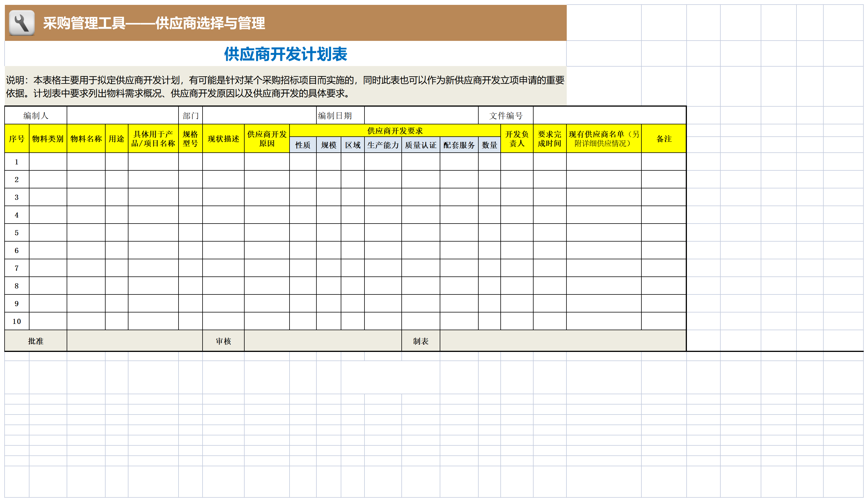Screen dimensions: 868x502
Task: Click 生产能力 cell in row 4
Action: pyautogui.click(x=383, y=215)
